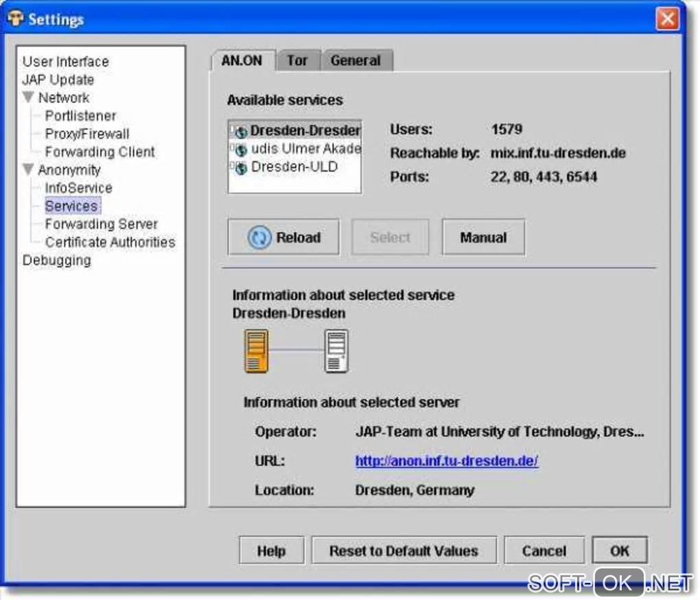Select udis Ulmer Akade service row
The height and width of the screenshot is (600, 700).
coord(294,148)
